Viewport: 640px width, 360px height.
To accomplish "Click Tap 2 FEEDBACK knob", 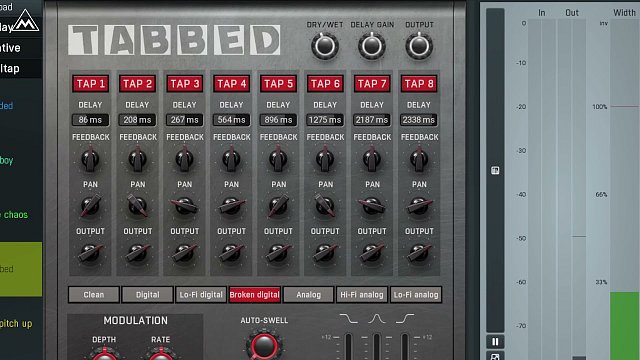I will (x=138, y=160).
